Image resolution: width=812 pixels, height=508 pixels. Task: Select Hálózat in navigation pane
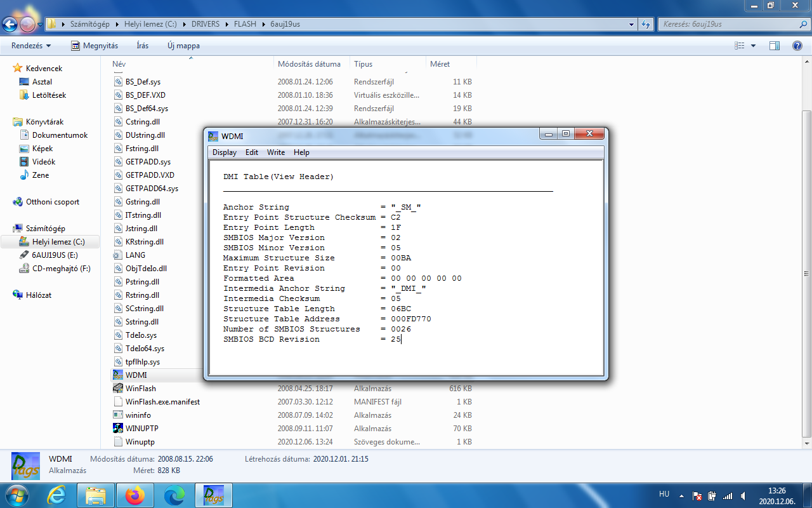coord(39,295)
